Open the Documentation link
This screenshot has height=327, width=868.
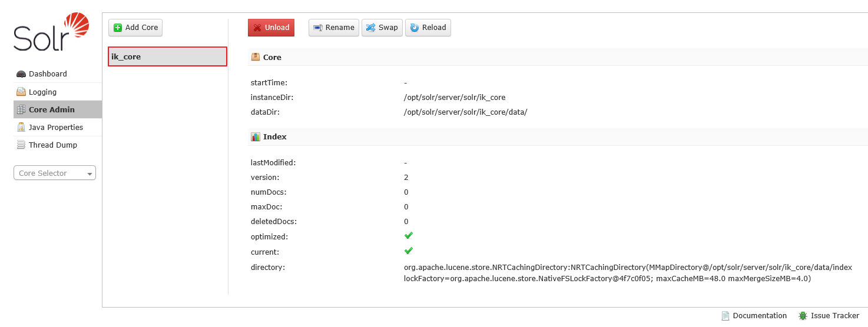pos(759,316)
